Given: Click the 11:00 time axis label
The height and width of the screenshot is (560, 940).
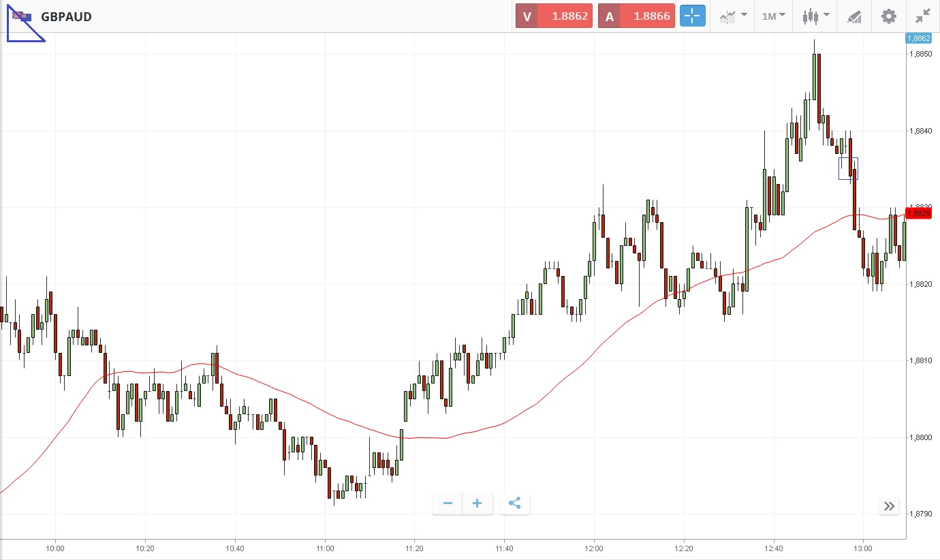Looking at the screenshot, I should 325,548.
